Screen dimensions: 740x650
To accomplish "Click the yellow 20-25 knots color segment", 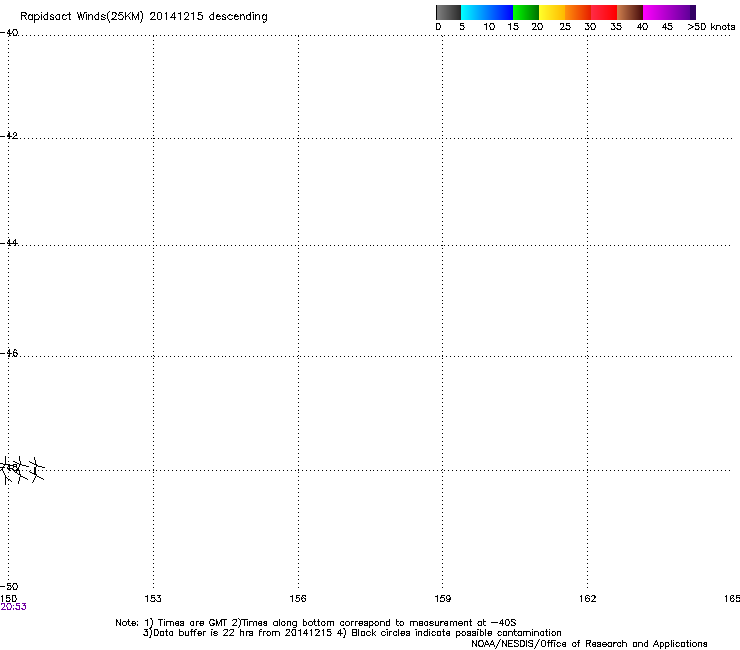I will (552, 12).
